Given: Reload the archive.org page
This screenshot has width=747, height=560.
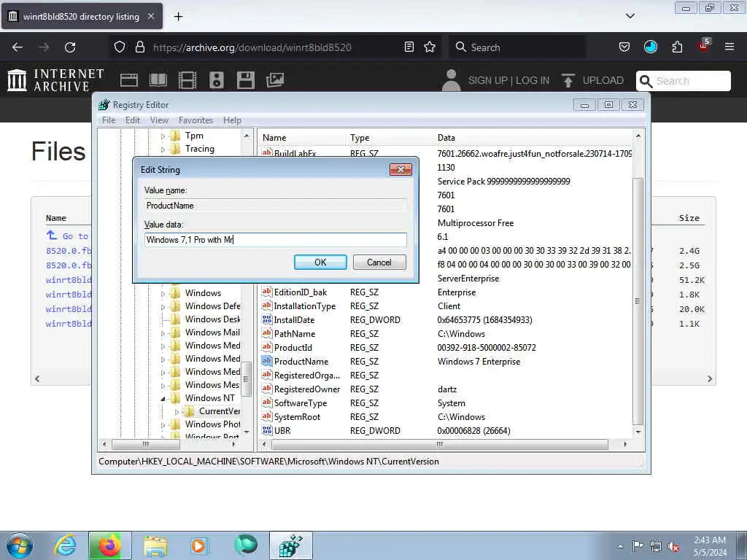Looking at the screenshot, I should 70,47.
